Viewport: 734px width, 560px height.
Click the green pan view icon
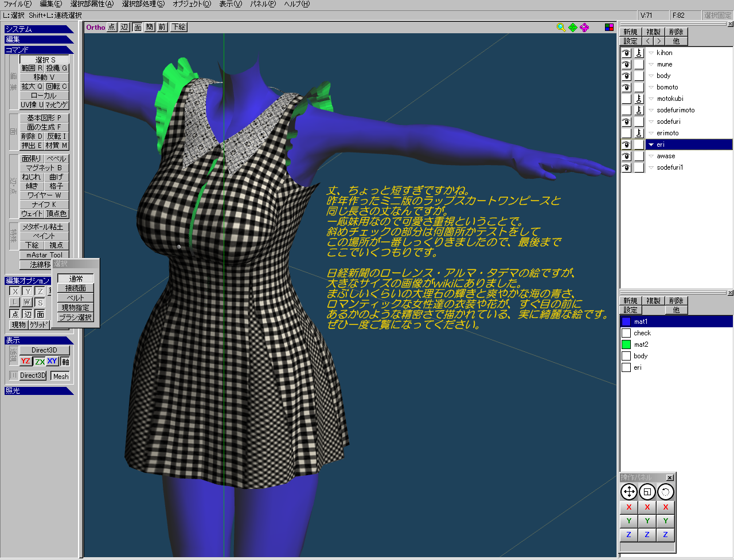tap(572, 27)
